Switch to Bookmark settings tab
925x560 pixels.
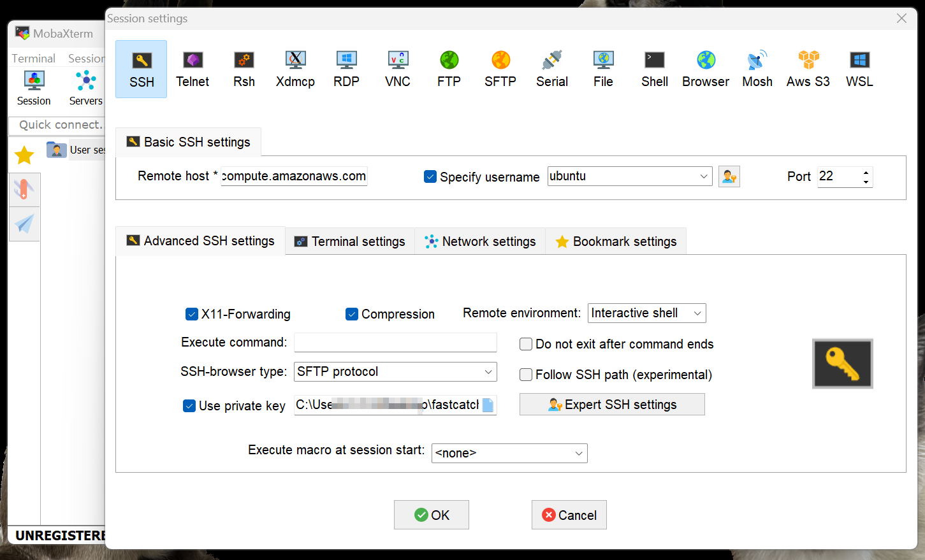(616, 241)
